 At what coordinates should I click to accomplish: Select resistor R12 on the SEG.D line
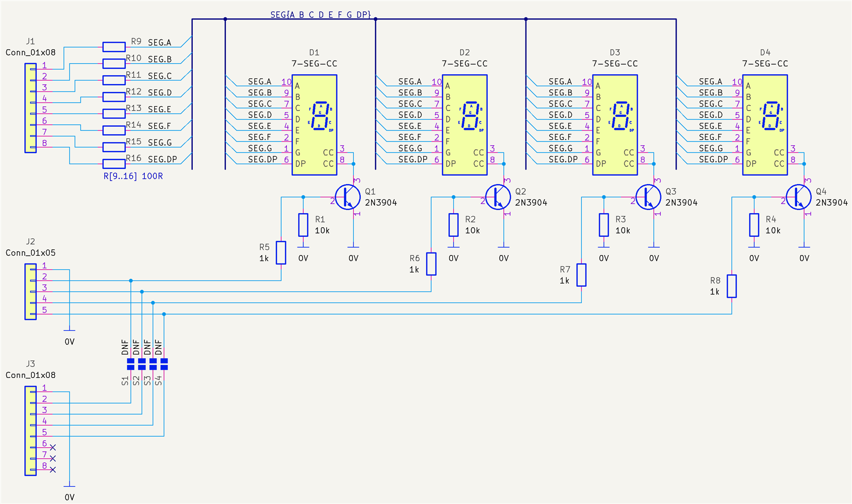[114, 97]
